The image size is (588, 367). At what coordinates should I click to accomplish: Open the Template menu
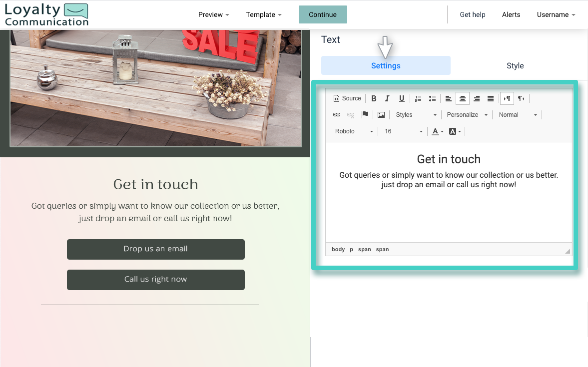[x=264, y=14]
